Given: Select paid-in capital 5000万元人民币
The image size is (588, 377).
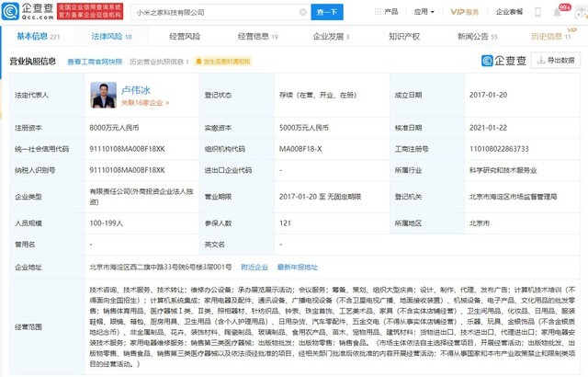Looking at the screenshot, I should [x=304, y=128].
